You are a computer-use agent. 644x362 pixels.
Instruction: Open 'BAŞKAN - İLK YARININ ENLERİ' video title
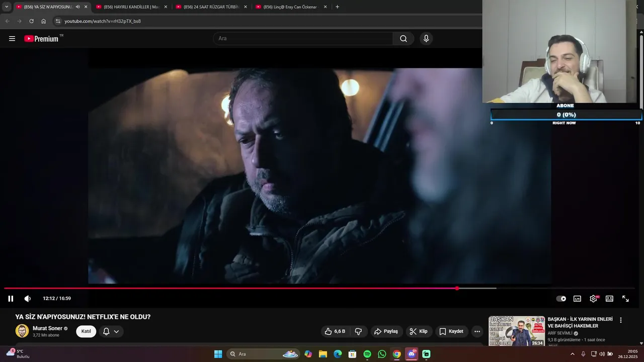[580, 322]
